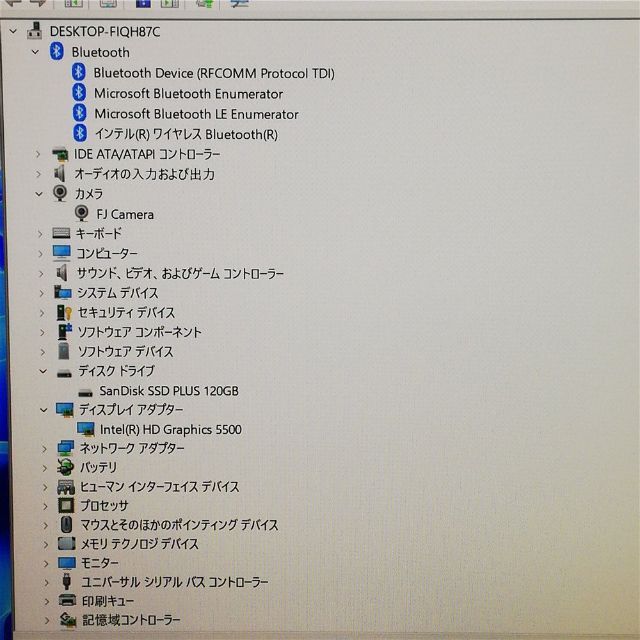640x640 pixels.
Task: Click the ディスク ドライブ category icon
Action: [64, 373]
